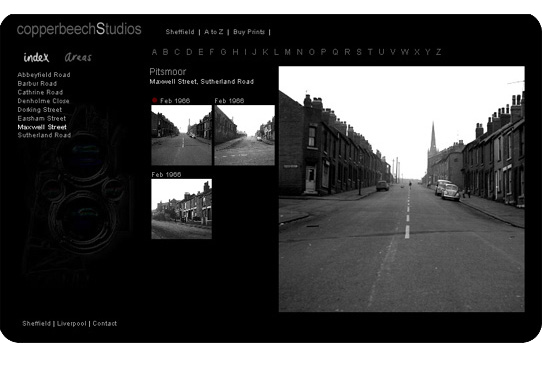Image resolution: width=542 pixels, height=369 pixels.
Task: Jump to letter V in alphabet index
Action: [393, 52]
